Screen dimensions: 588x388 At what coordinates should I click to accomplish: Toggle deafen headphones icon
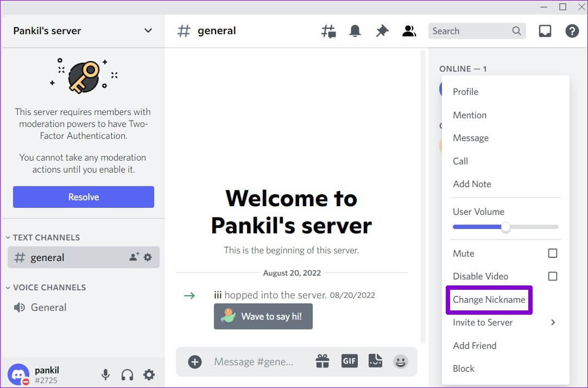coord(127,374)
